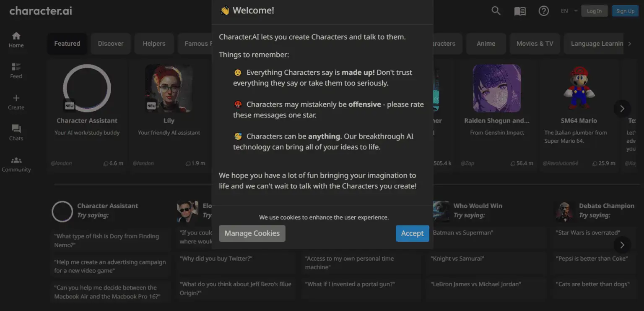
Task: Click the SM64 Mario name label
Action: (x=579, y=120)
